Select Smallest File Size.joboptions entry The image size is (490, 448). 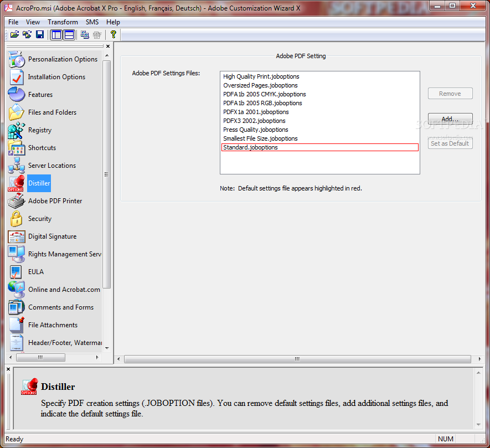(x=319, y=138)
